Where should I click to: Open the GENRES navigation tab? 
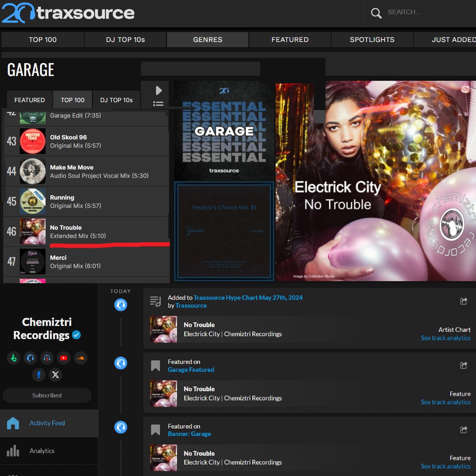point(207,40)
